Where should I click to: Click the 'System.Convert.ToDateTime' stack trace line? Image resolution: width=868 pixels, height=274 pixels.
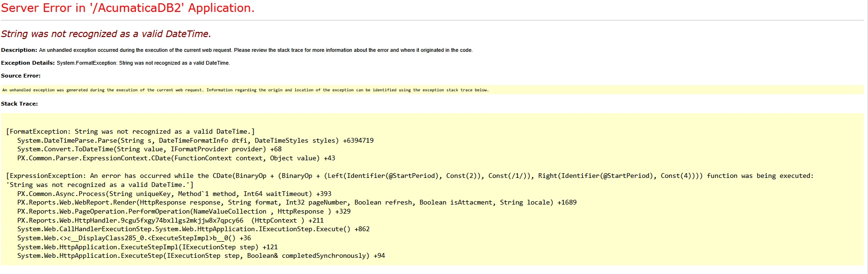pos(150,149)
